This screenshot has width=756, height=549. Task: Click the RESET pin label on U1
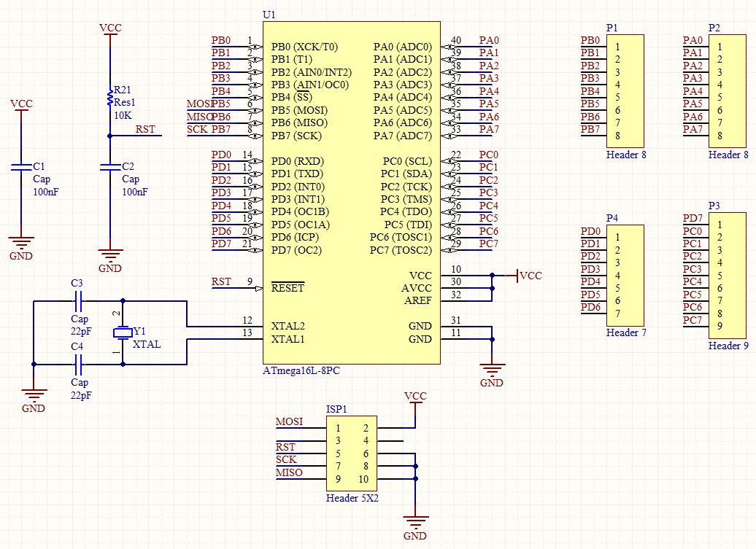click(x=288, y=288)
